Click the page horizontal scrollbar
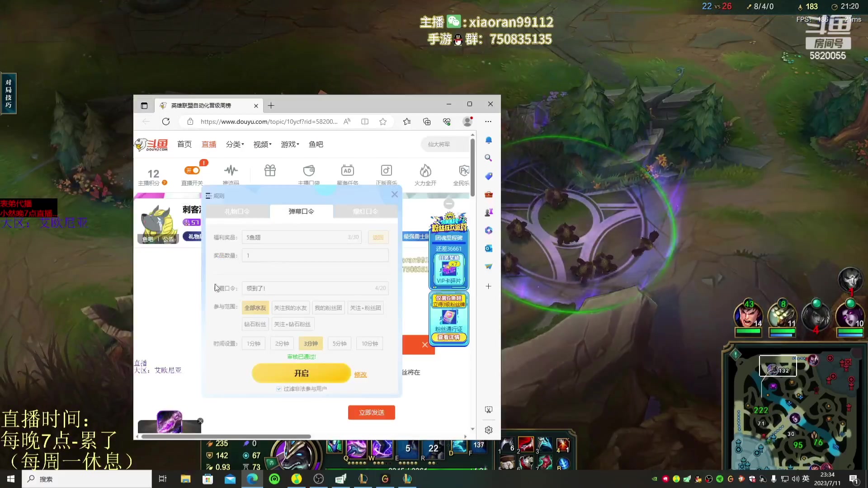This screenshot has height=488, width=868. (226, 436)
